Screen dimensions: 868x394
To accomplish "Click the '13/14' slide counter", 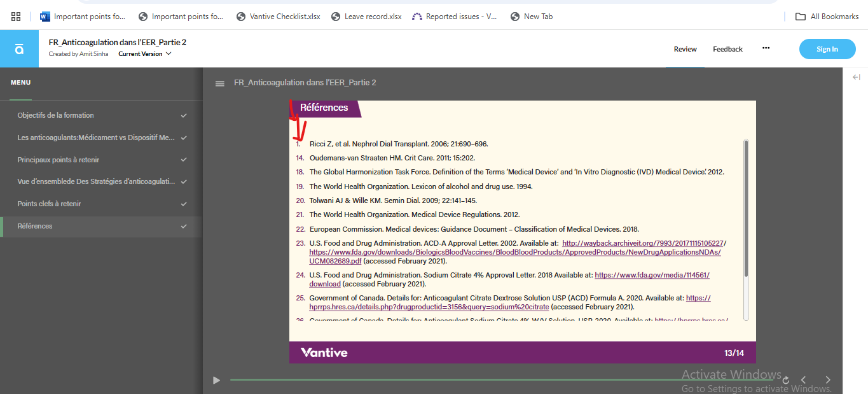I will point(734,353).
